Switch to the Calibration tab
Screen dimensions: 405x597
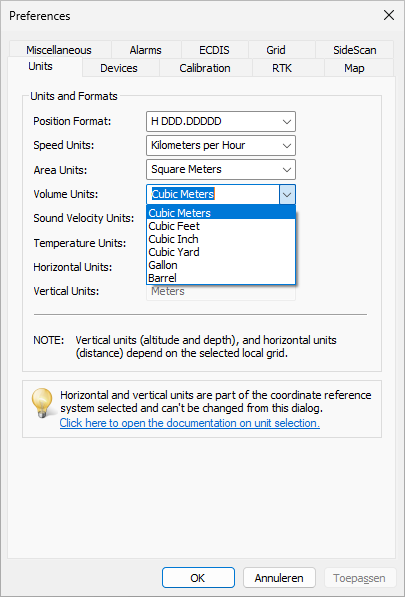click(x=205, y=68)
